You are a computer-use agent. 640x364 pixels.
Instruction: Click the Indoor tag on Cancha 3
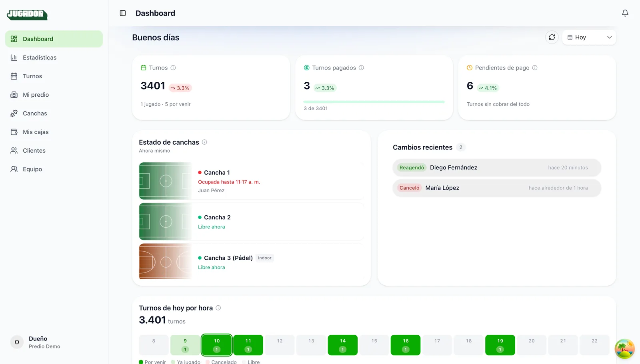(x=265, y=258)
